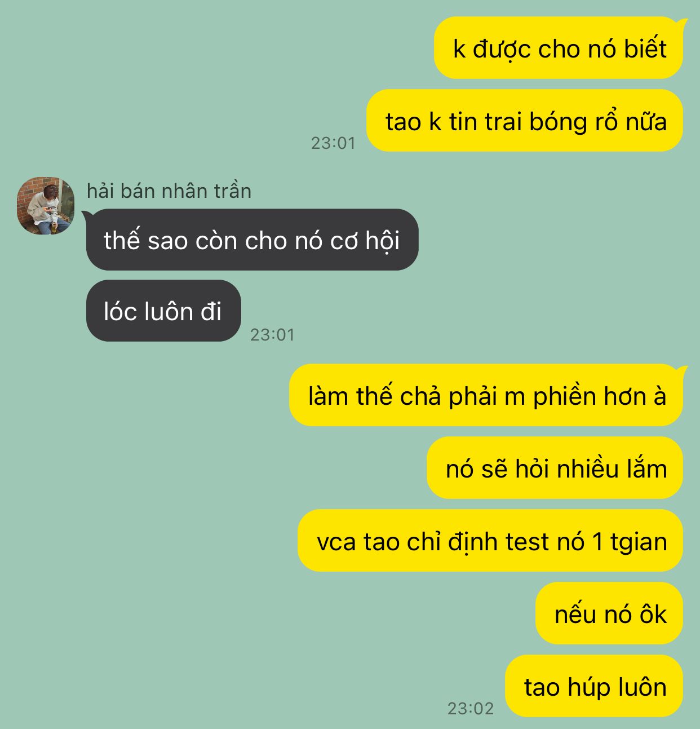Tap the yellow bubble 'nếu nó ôk'

[x=609, y=613]
